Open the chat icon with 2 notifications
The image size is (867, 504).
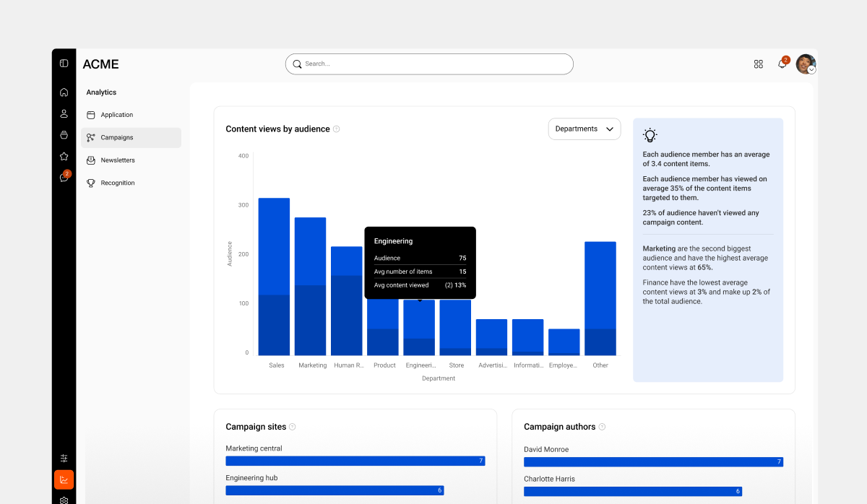point(64,176)
